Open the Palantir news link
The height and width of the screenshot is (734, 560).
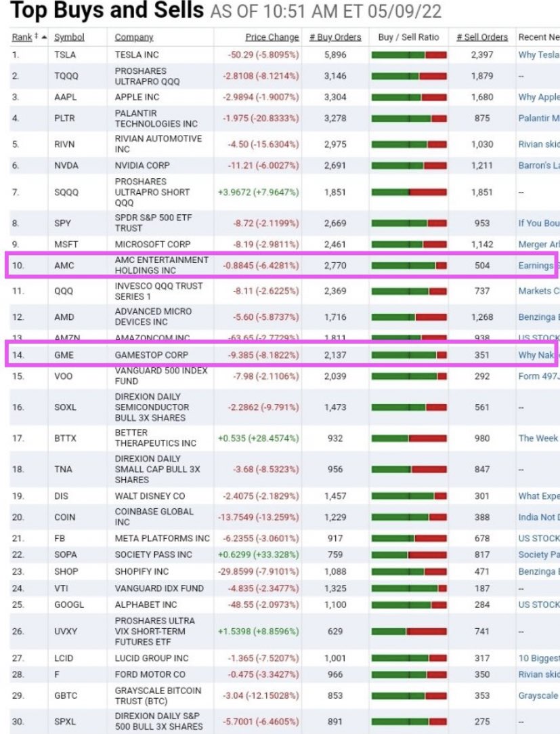[539, 118]
